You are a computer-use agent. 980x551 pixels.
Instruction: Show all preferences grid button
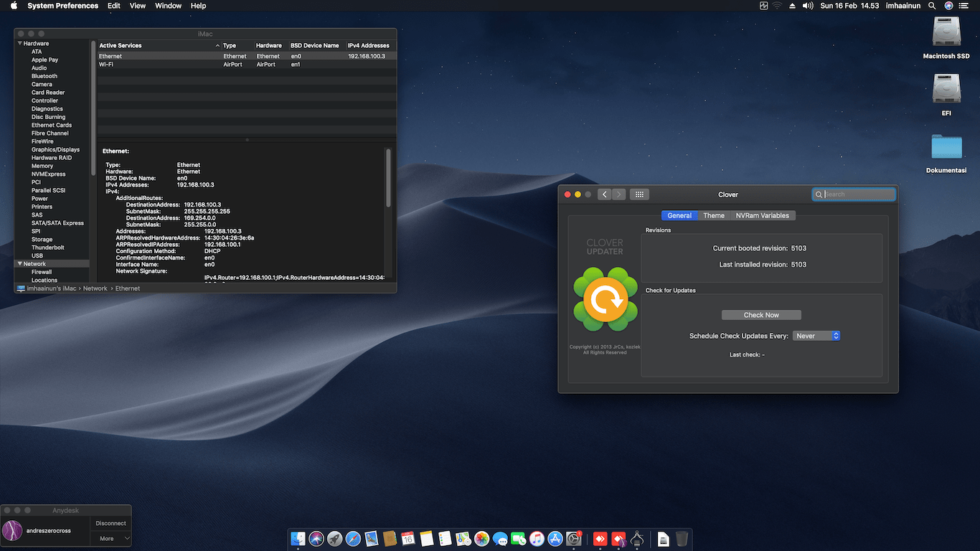click(639, 194)
